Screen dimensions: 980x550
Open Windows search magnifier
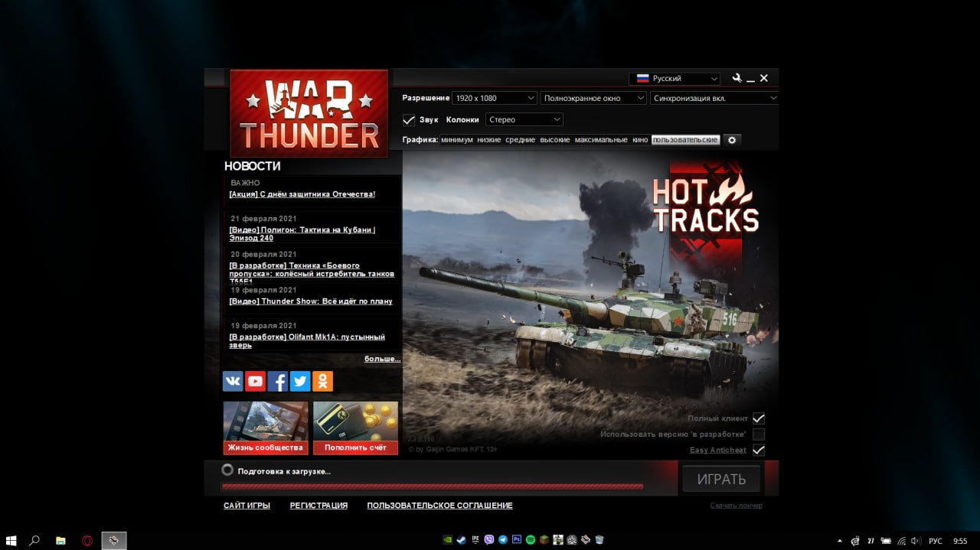34,540
